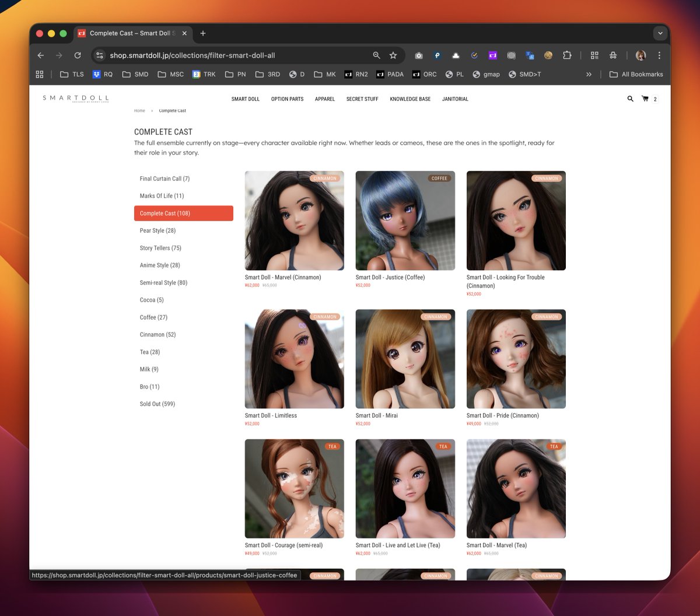
Task: Open the OPTION PARTS nav menu
Action: tap(287, 99)
